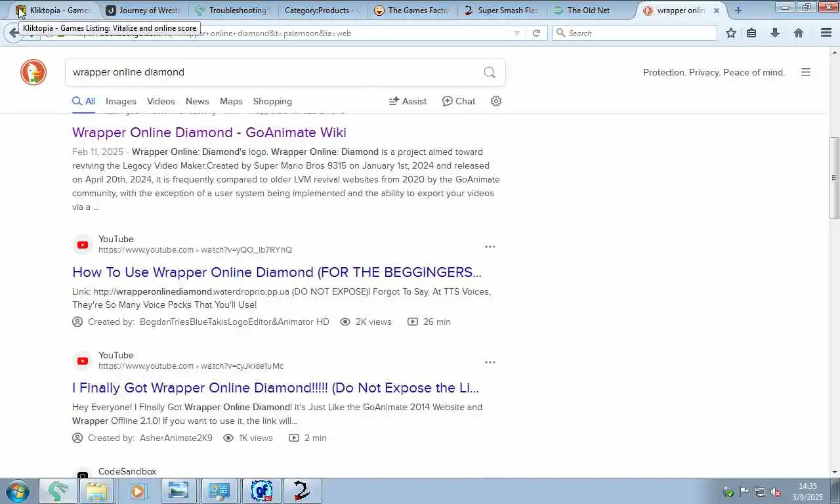
Task: Click the muted volume tray icon
Action: [776, 492]
